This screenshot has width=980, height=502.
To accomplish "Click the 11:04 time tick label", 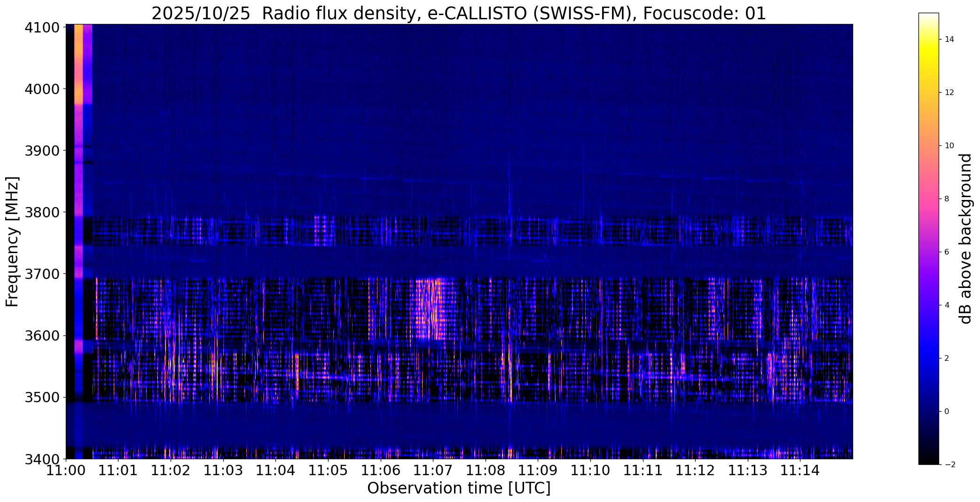I will point(276,470).
